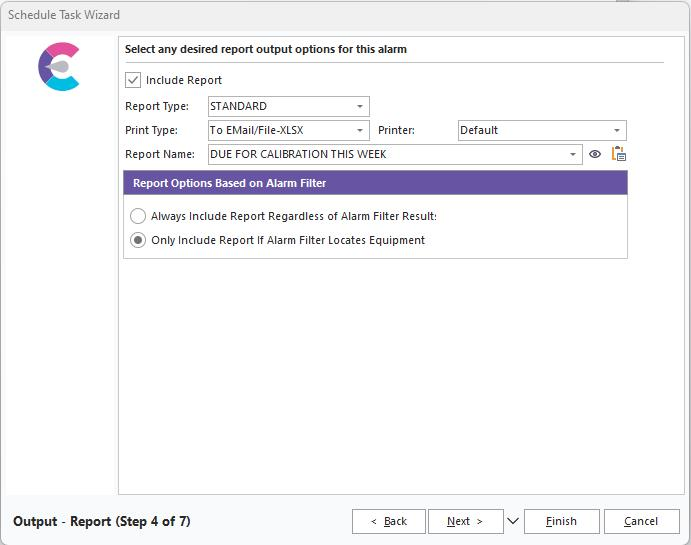Click inside the Report Name text field
This screenshot has height=545, width=691.
coord(385,154)
